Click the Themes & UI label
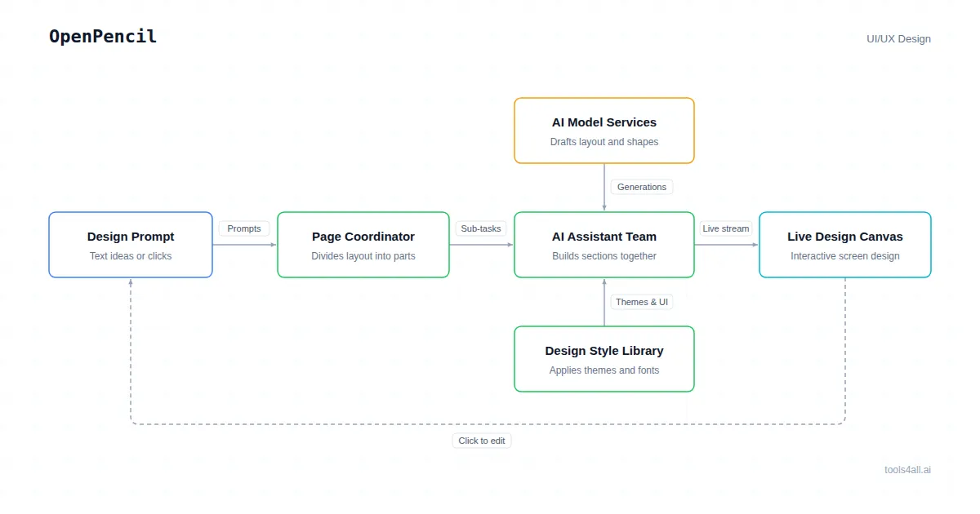The image size is (980, 514). pyautogui.click(x=642, y=302)
